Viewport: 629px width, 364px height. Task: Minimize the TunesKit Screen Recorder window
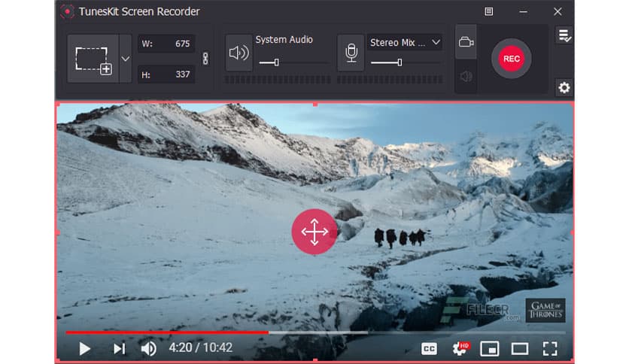click(x=523, y=11)
